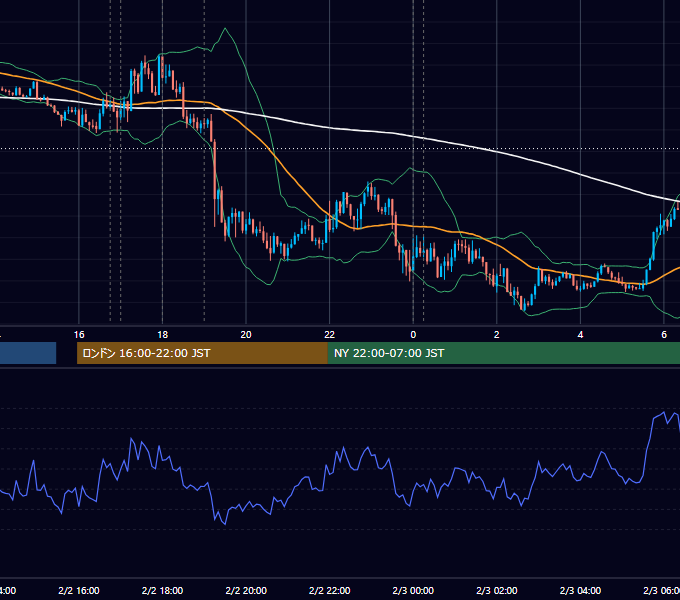
Task: Click the 2/3 00:00 label on the lower axis
Action: (x=413, y=591)
